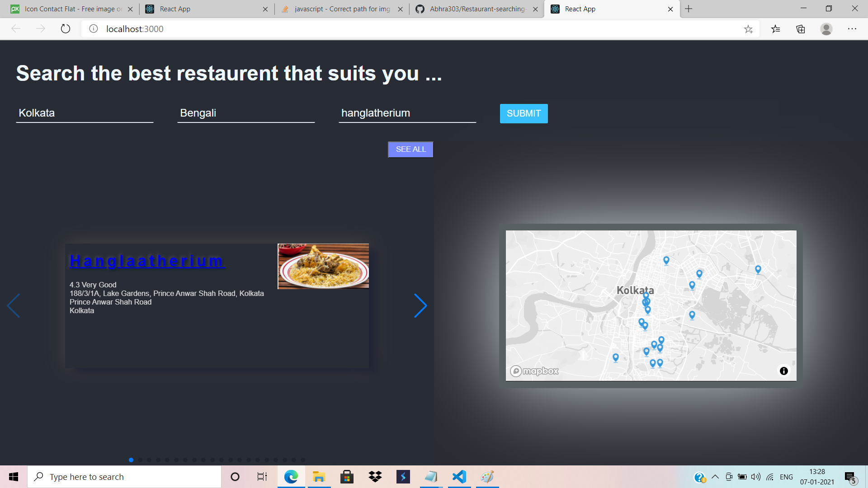The height and width of the screenshot is (488, 868).
Task: Open Microsoft Edge from the taskbar
Action: (291, 477)
